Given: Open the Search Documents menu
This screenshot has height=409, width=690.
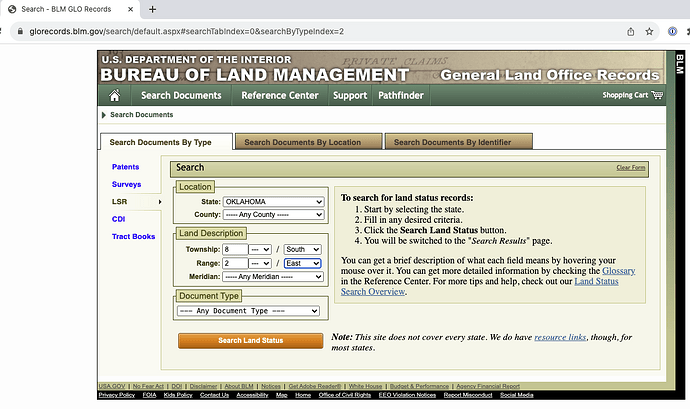Looking at the screenshot, I should click(x=181, y=96).
